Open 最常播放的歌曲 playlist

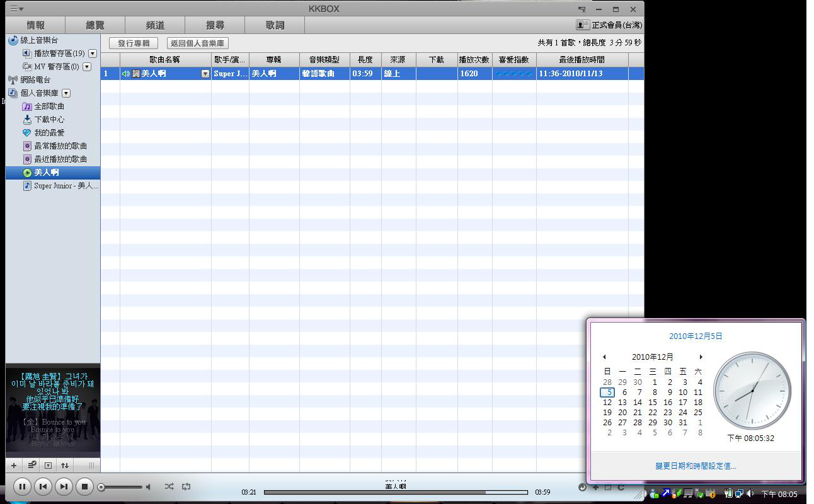coord(55,146)
